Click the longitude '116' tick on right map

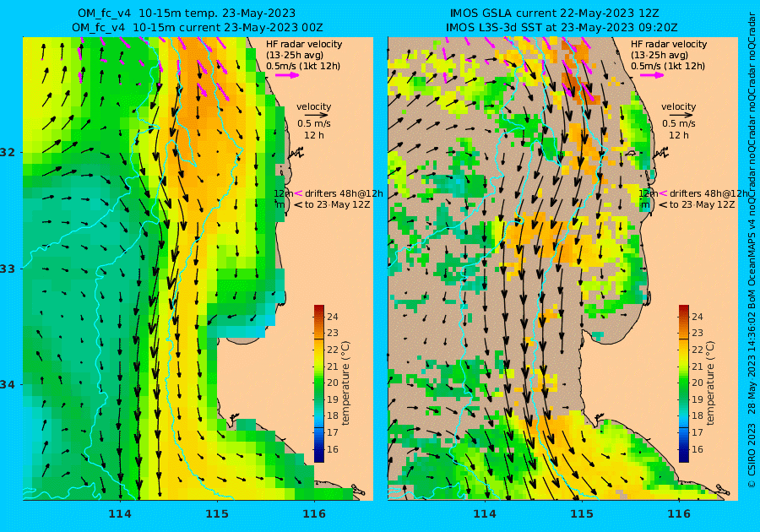(679, 513)
